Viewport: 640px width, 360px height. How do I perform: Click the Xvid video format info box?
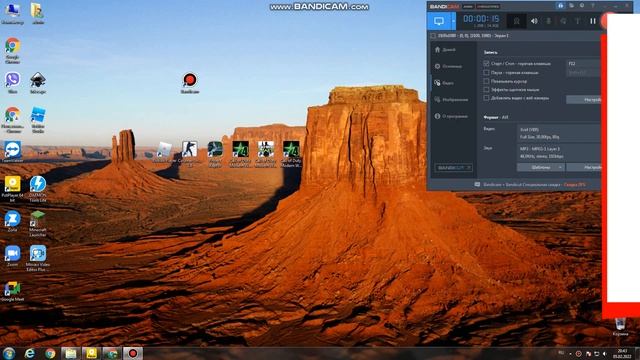pos(559,133)
